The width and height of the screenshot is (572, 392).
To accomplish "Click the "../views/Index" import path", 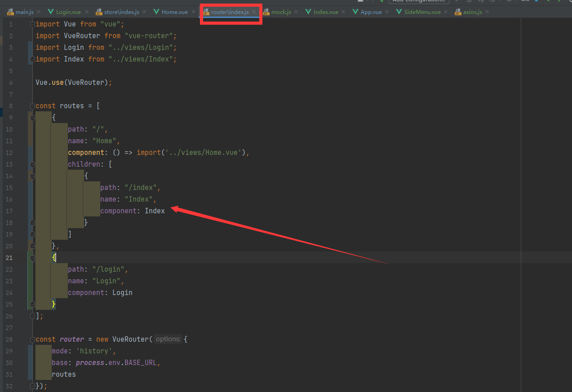I will [141, 59].
